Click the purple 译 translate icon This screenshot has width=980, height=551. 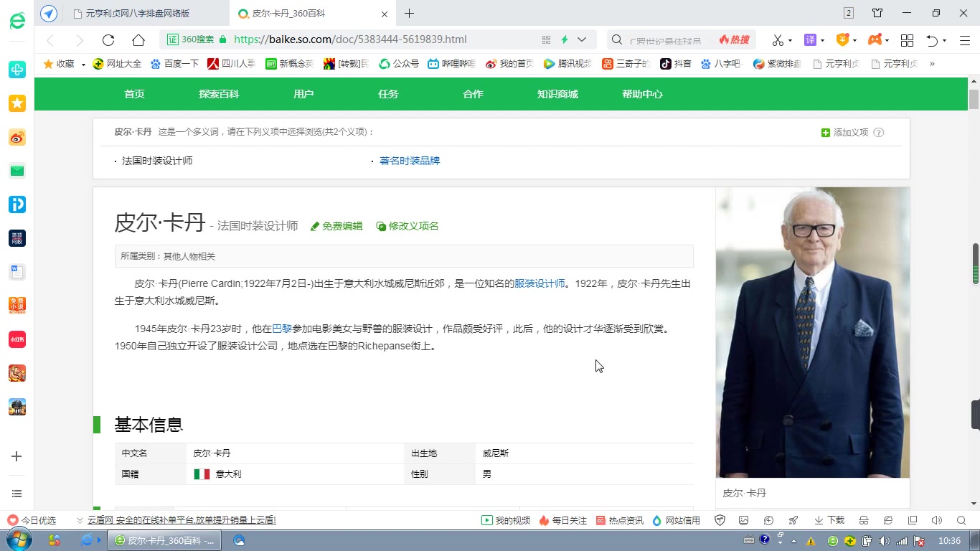coord(810,40)
